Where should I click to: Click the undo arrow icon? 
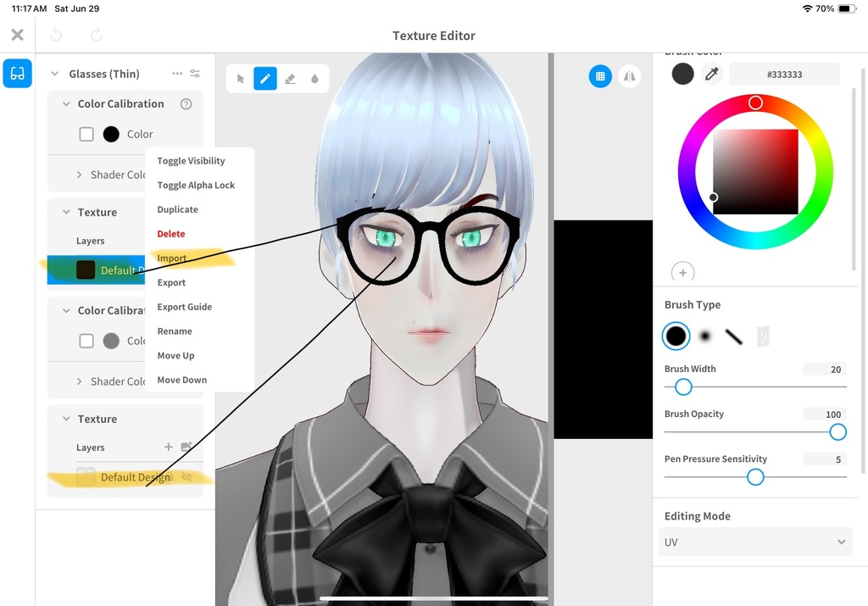[x=56, y=35]
